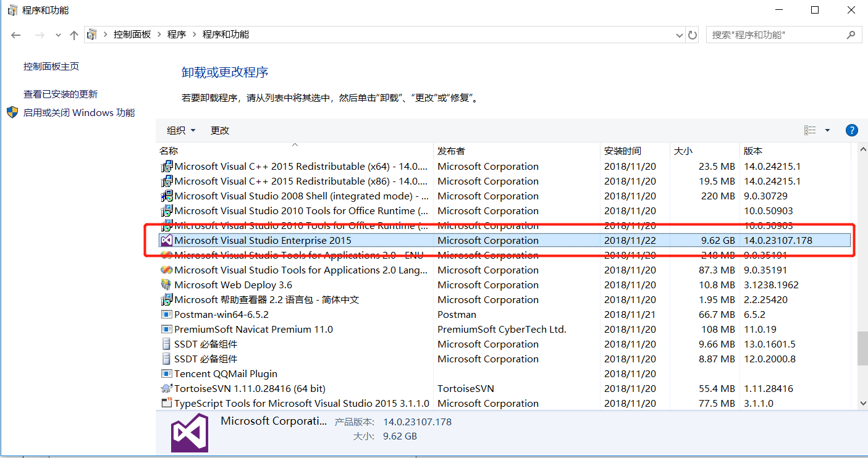Expand the chevron after 控制面板 breadcrumb
This screenshot has height=458, width=868.
(x=159, y=35)
